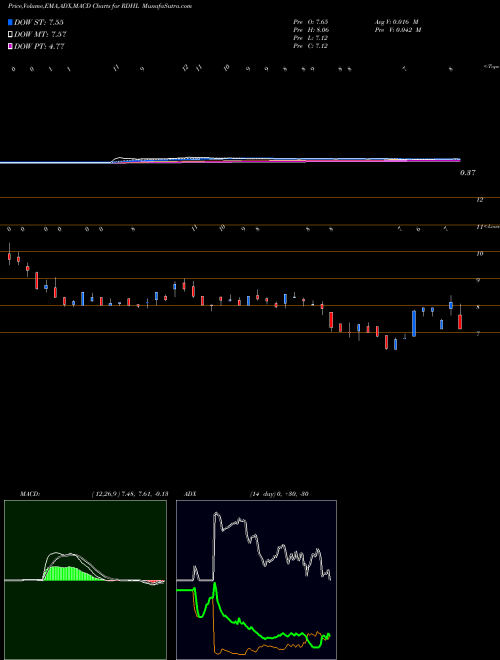The image size is (500, 660).
Task: Click the magenta DOW PT legend swatch
Action: pos(10,47)
